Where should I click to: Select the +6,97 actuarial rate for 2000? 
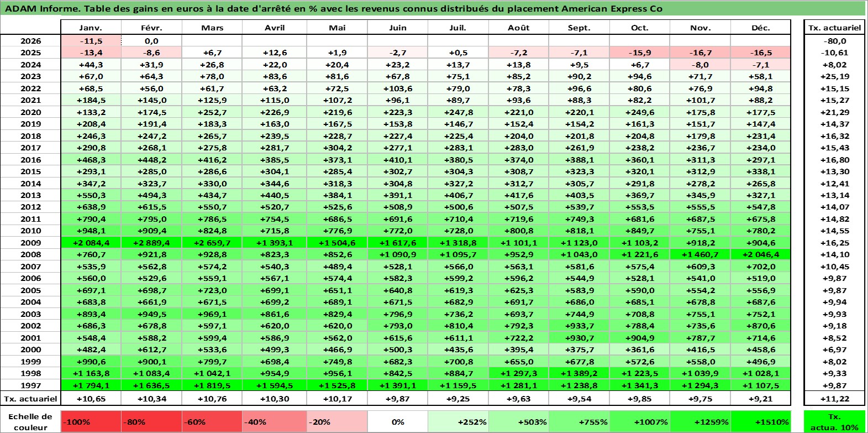[x=835, y=349]
